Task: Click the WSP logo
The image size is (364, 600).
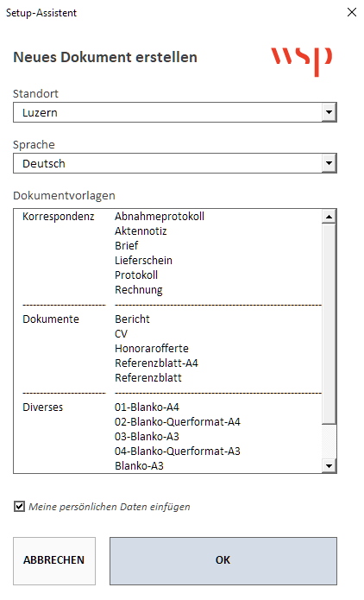Action: (x=301, y=60)
